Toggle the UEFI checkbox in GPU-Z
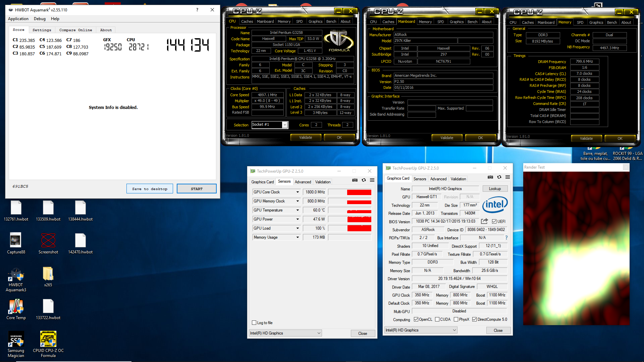 [494, 222]
